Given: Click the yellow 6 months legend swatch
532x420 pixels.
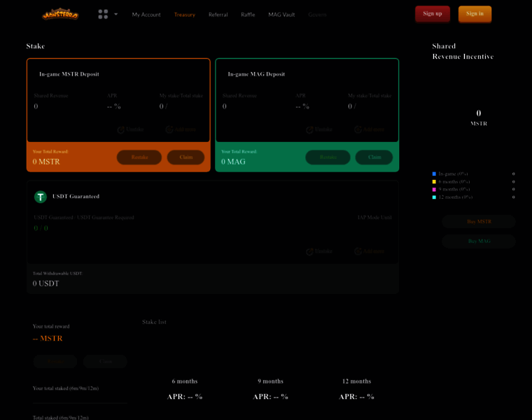Looking at the screenshot, I should pos(434,181).
